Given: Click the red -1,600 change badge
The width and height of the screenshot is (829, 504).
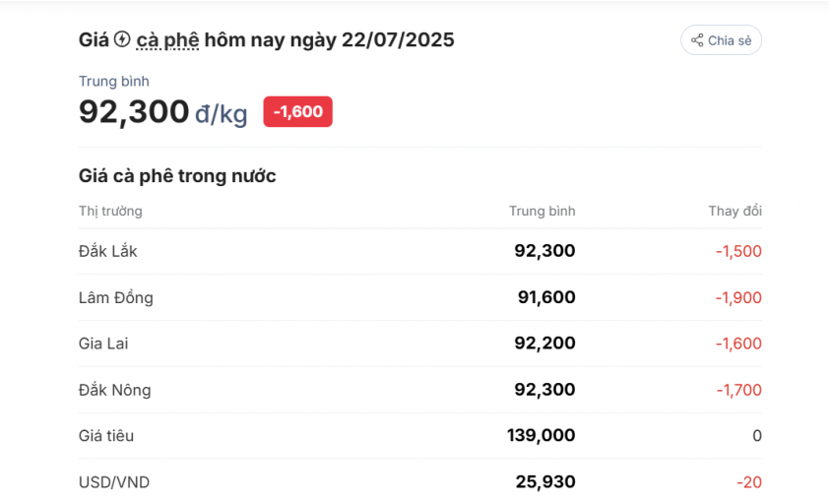Looking at the screenshot, I should pos(297,111).
